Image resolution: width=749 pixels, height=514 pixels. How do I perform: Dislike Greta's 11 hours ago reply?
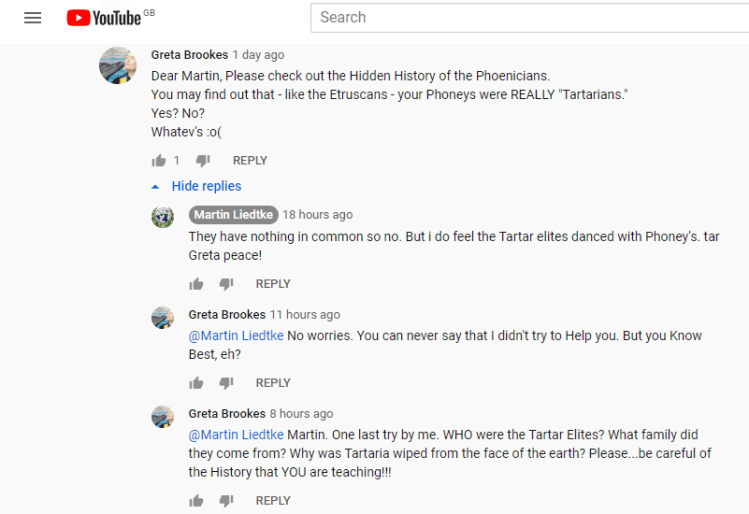point(226,383)
